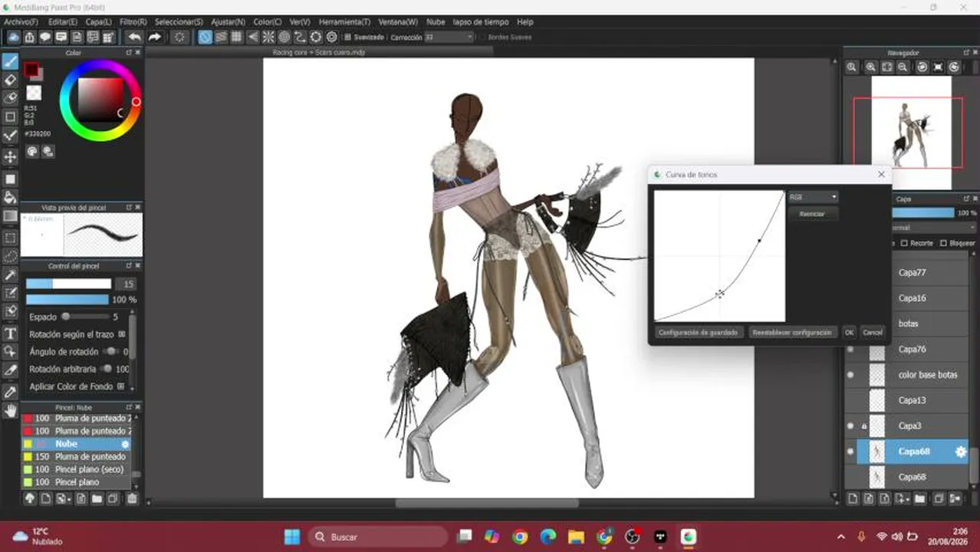Open the Filtro menu
Viewport: 980px width, 552px height.
[x=133, y=22]
